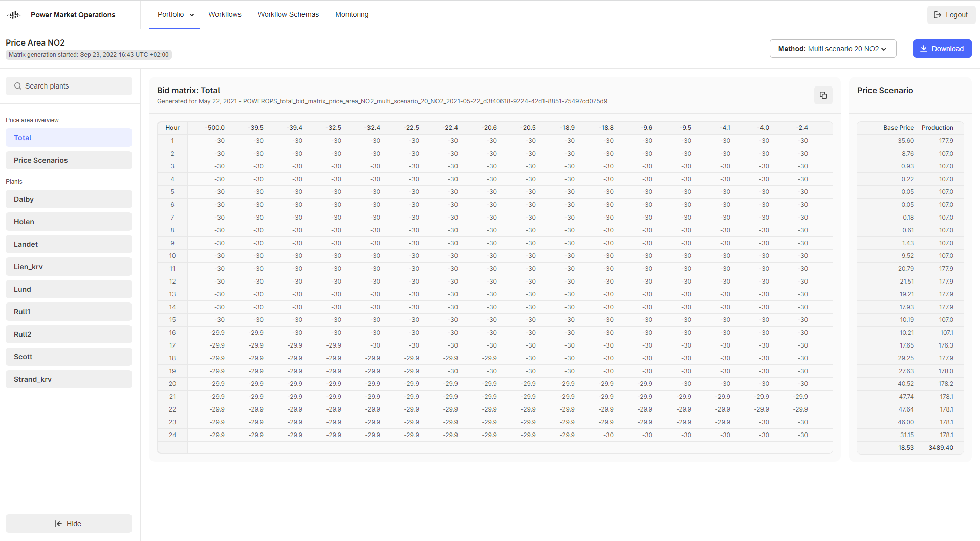Click the base price value 31.15

907,435
